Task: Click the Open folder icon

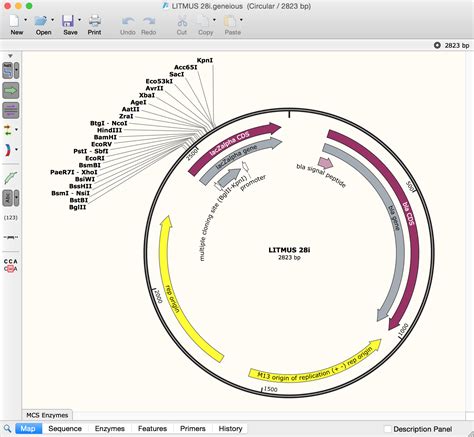Action: [41, 21]
